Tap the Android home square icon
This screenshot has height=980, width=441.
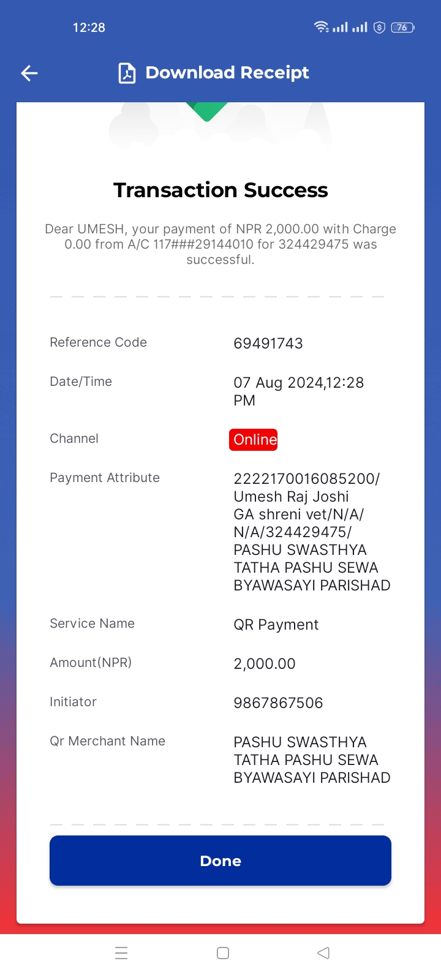223,953
